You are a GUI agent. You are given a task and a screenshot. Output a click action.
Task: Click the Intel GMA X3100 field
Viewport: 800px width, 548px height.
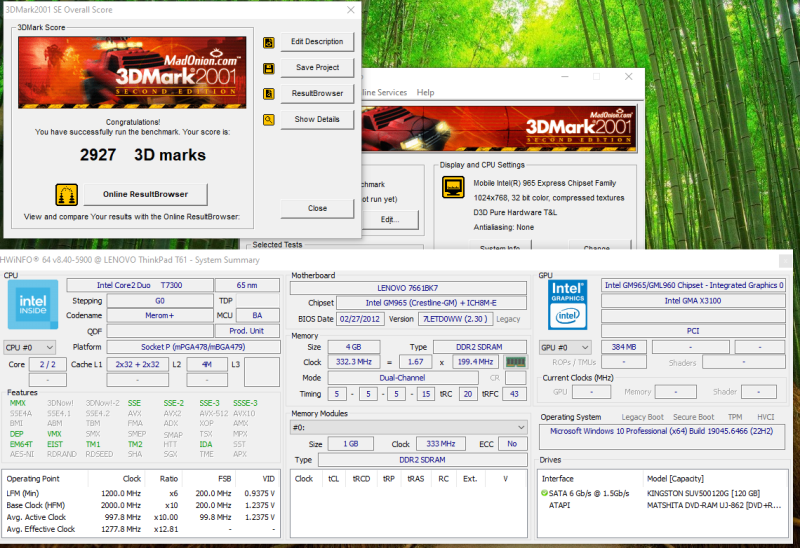693,301
